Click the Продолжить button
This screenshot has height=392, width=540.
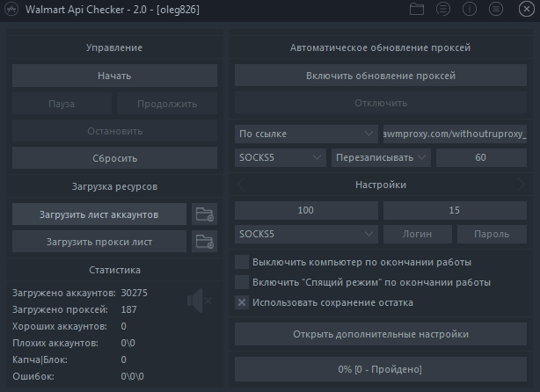[167, 103]
